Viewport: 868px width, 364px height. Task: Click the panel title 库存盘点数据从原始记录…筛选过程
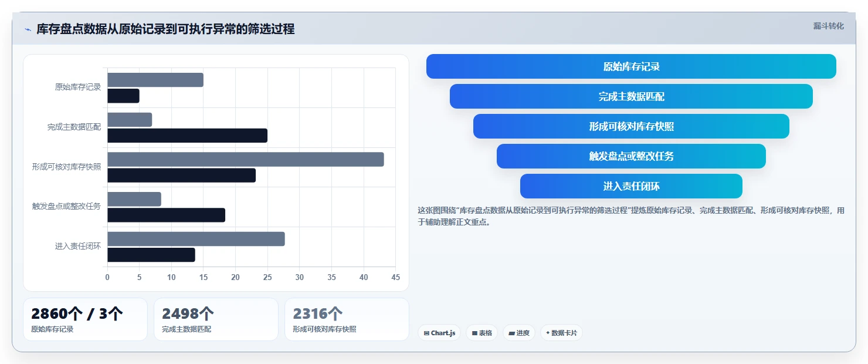coord(165,29)
